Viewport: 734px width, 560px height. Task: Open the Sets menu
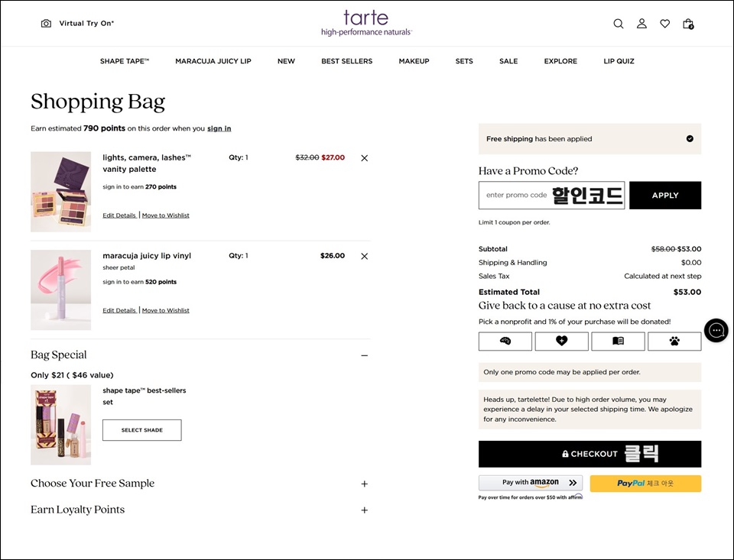(x=464, y=61)
